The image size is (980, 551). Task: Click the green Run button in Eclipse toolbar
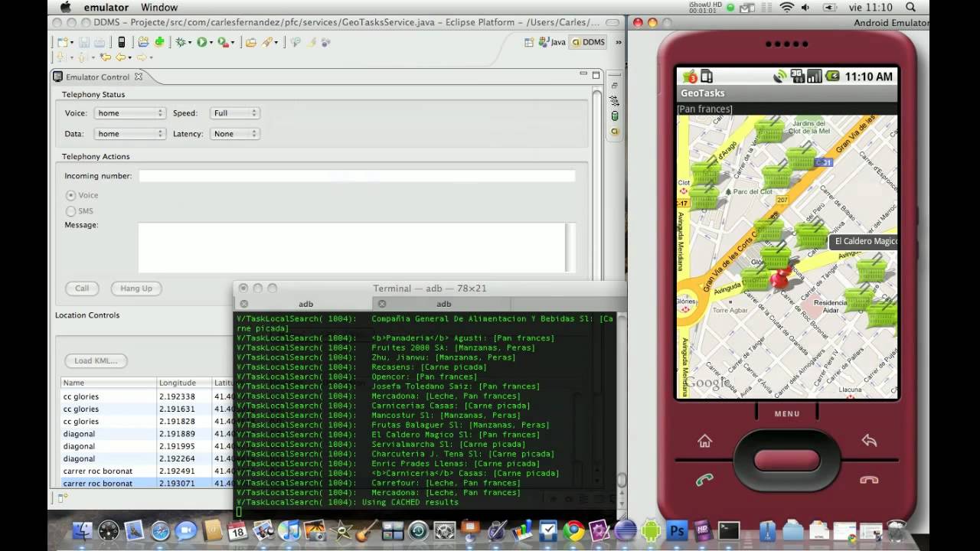pos(201,42)
